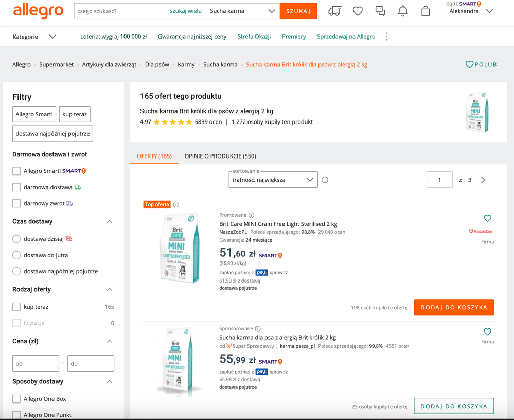
Task: Click the Allegro Pay badge in 51,60 zł offer
Action: (x=261, y=272)
